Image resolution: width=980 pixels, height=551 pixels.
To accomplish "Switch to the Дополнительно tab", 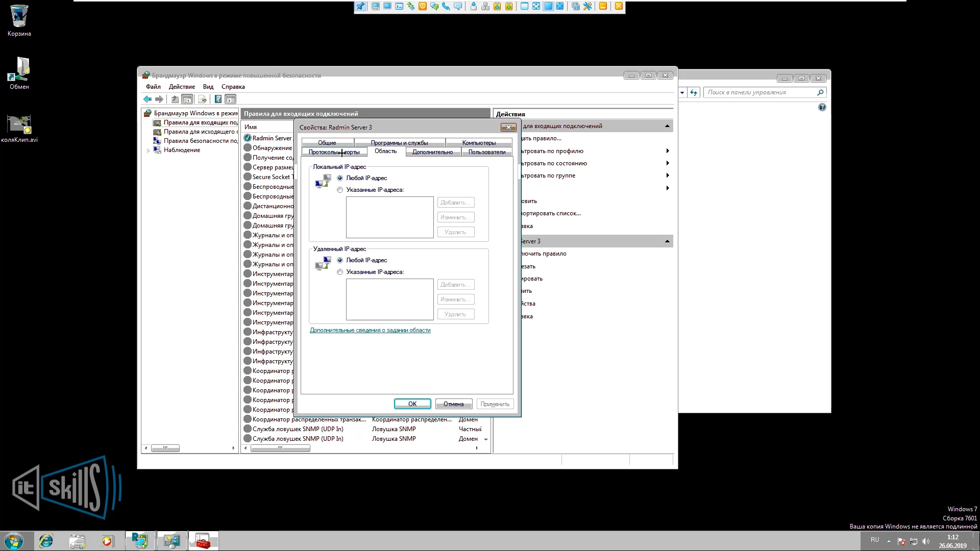I will pyautogui.click(x=433, y=152).
